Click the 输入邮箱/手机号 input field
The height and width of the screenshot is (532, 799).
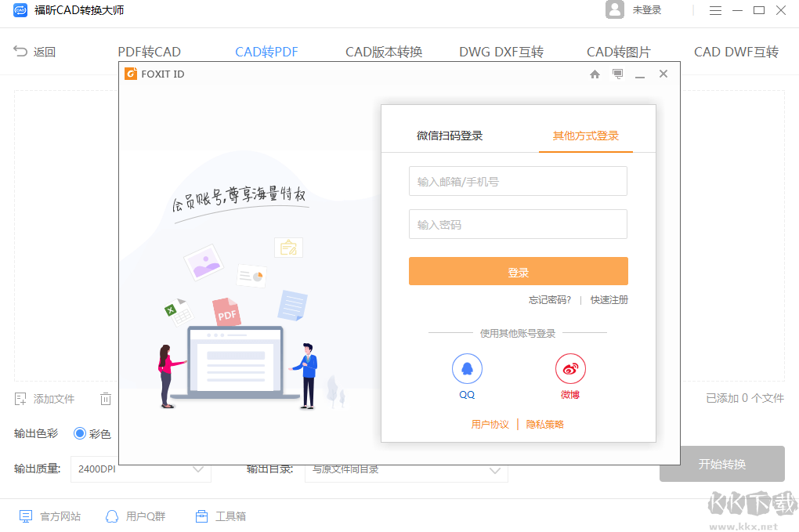518,181
